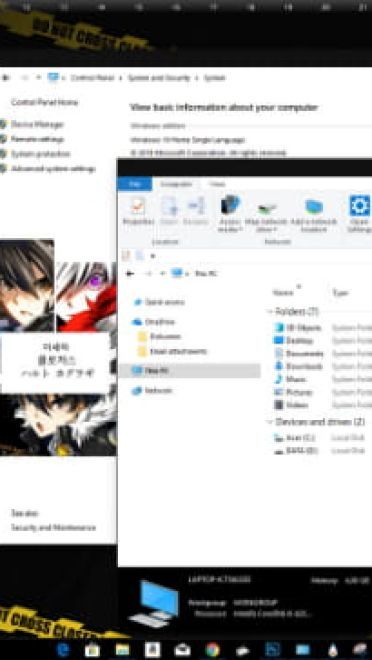
Task: Select the Acer (C:) local disk
Action: 295,438
